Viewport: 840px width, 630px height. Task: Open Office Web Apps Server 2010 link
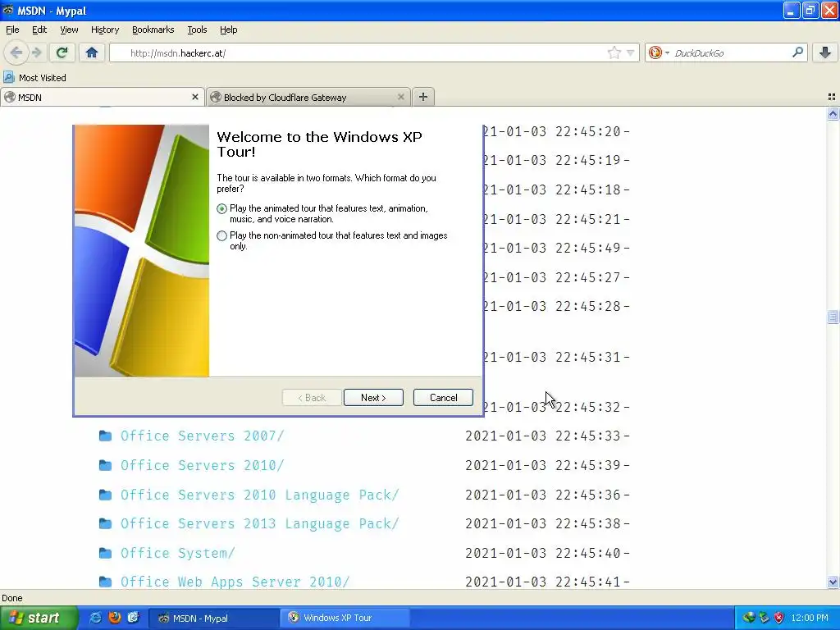(235, 582)
